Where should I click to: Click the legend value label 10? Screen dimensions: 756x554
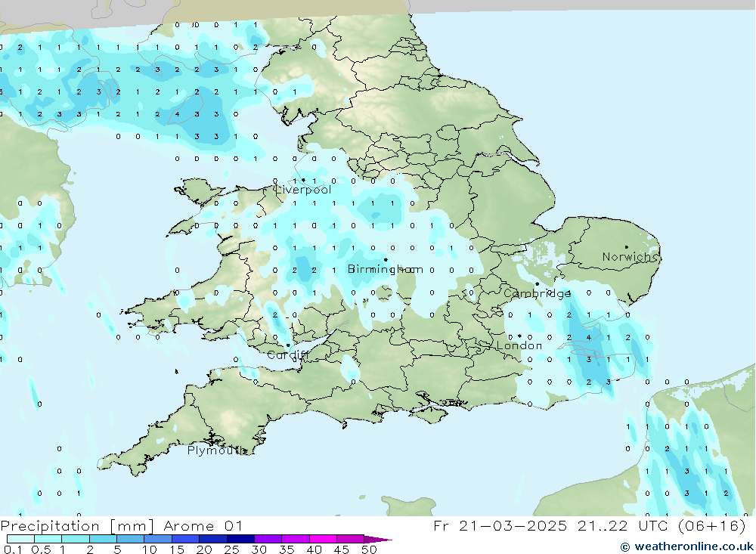click(x=149, y=549)
